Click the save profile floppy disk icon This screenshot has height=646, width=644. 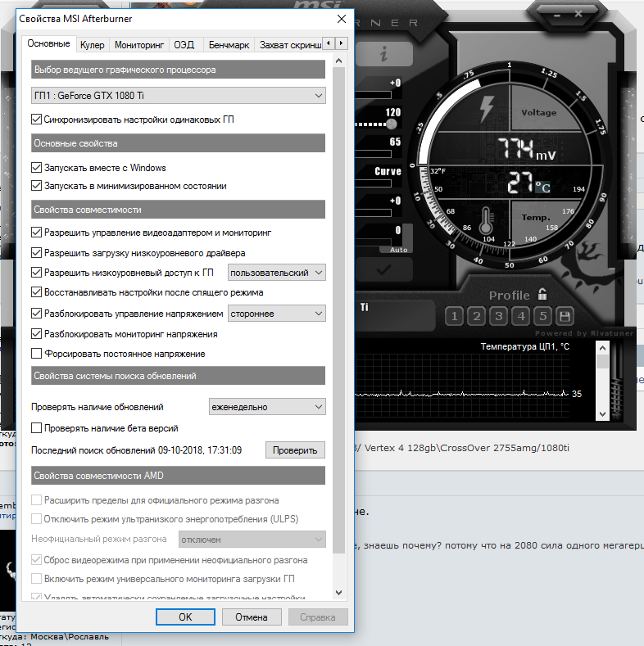point(565,316)
